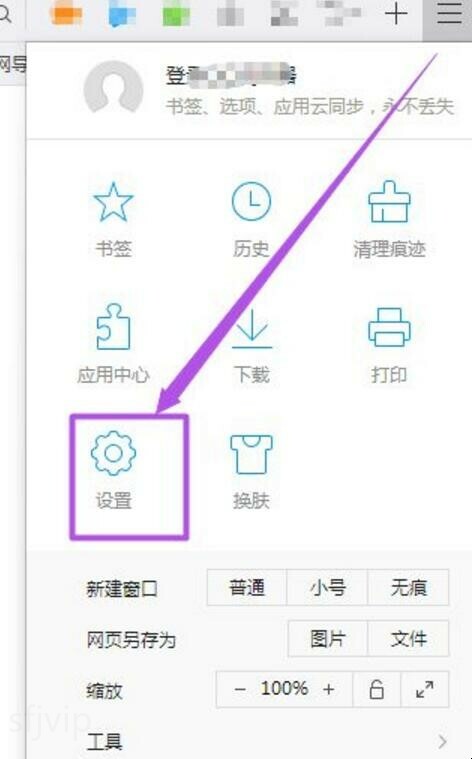The height and width of the screenshot is (759, 472).
Task: Expand the 工具 tools submenu arrow
Action: point(442,742)
